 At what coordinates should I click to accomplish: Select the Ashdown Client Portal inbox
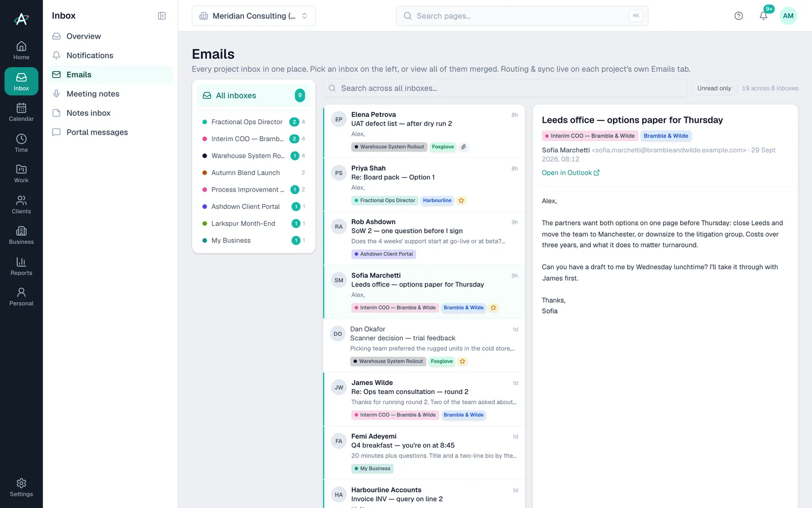[254, 207]
